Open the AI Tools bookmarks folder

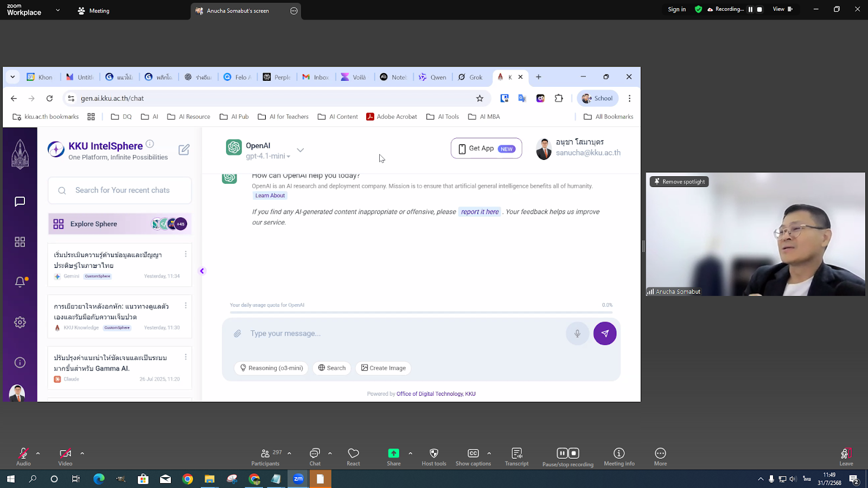tap(443, 116)
